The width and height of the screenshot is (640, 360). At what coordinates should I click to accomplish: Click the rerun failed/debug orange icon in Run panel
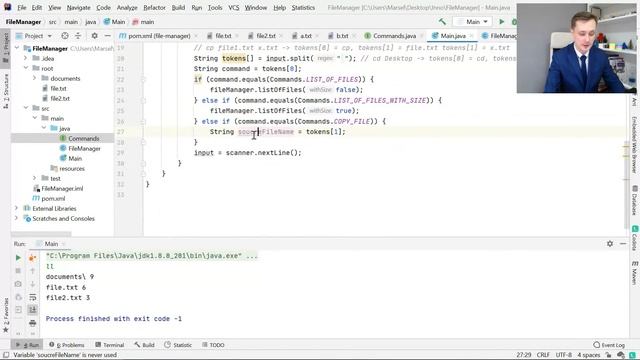coord(32,258)
